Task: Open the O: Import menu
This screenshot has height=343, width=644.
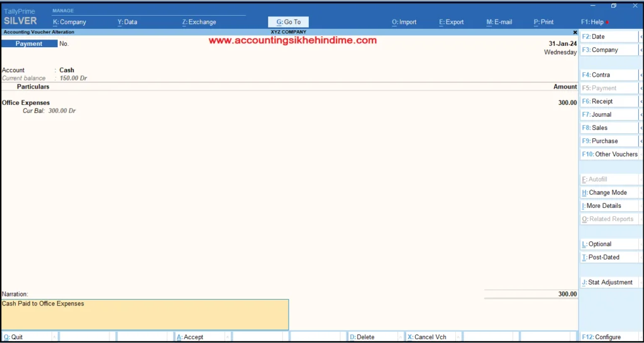Action: pyautogui.click(x=404, y=22)
